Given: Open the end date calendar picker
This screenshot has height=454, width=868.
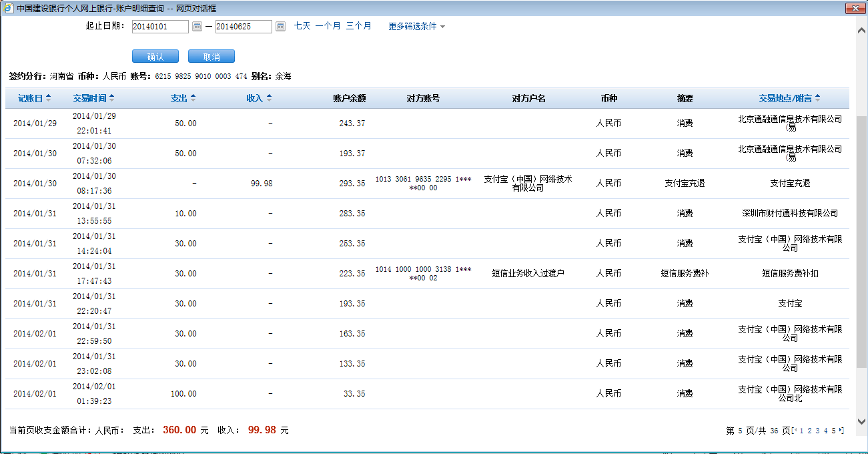Looking at the screenshot, I should click(280, 27).
